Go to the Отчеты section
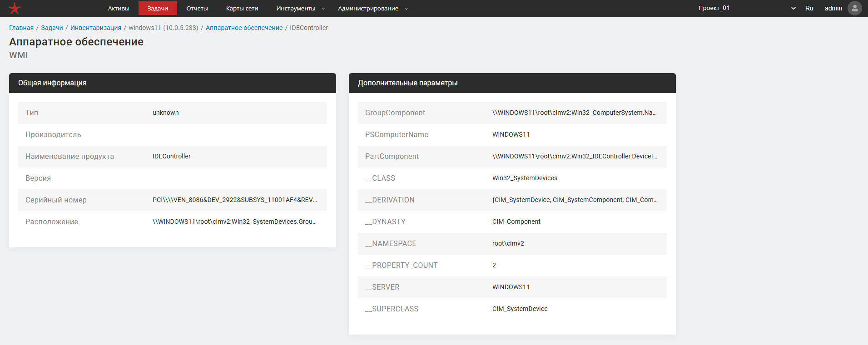The image size is (868, 345). point(197,9)
